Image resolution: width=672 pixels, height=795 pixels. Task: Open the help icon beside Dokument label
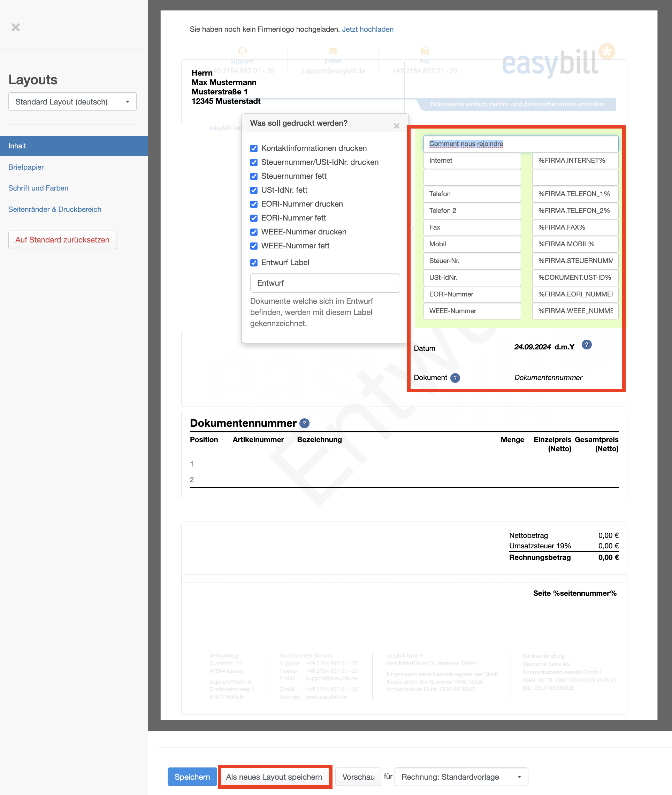click(455, 378)
